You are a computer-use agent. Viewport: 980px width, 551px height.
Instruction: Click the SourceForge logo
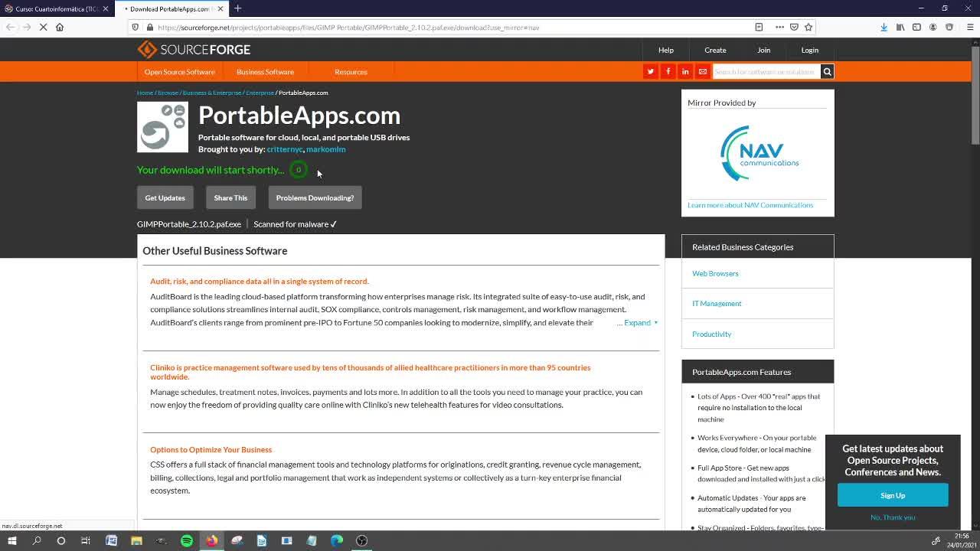point(194,50)
